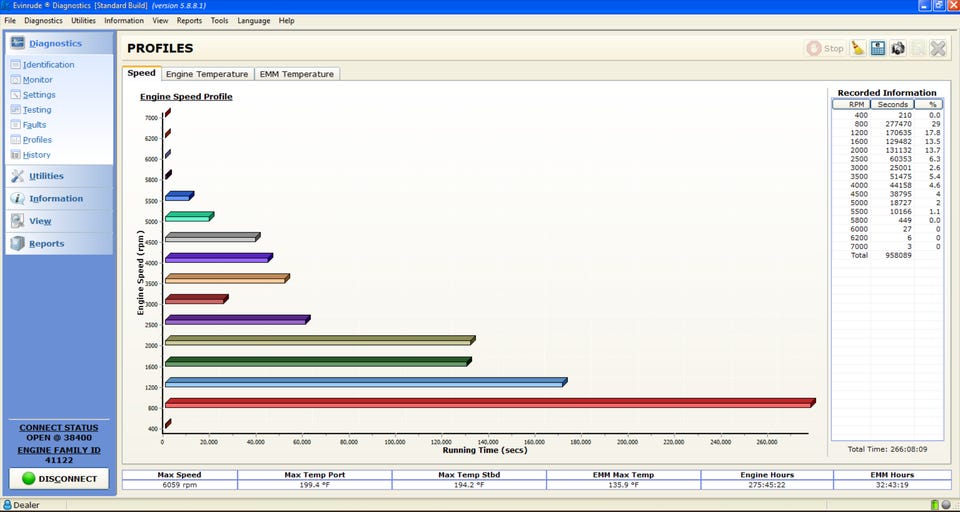This screenshot has height=512, width=960.
Task: Expand the Information sidebar section
Action: coord(59,198)
